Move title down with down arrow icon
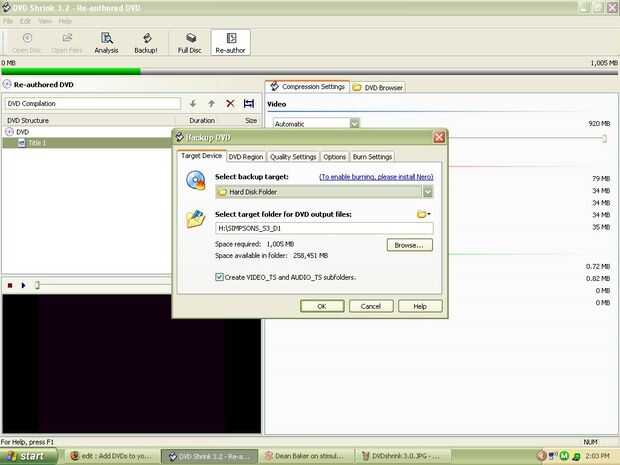Viewport: 620px width, 465px height. pos(193,104)
